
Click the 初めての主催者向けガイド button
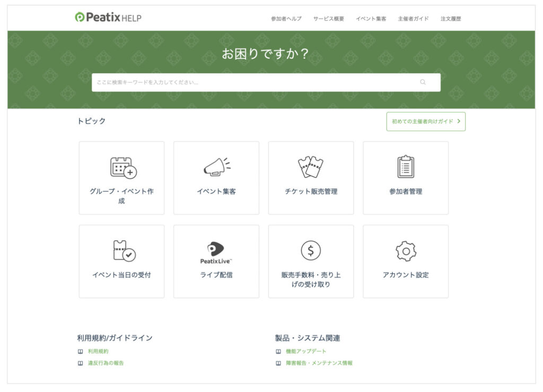pyautogui.click(x=425, y=121)
